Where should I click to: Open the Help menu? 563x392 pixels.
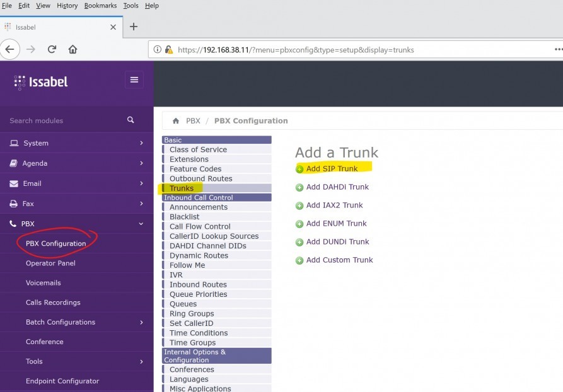pos(152,6)
